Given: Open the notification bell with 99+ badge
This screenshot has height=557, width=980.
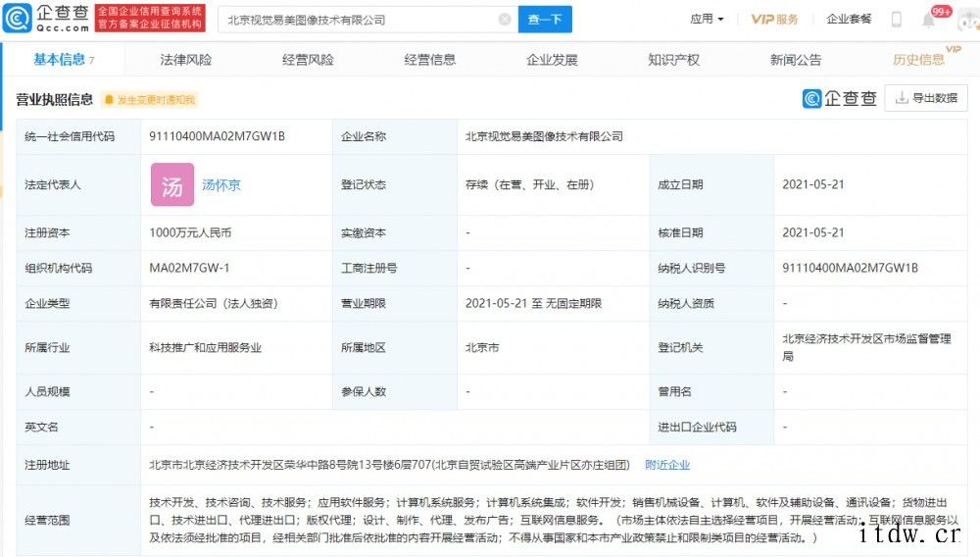Looking at the screenshot, I should [x=929, y=20].
